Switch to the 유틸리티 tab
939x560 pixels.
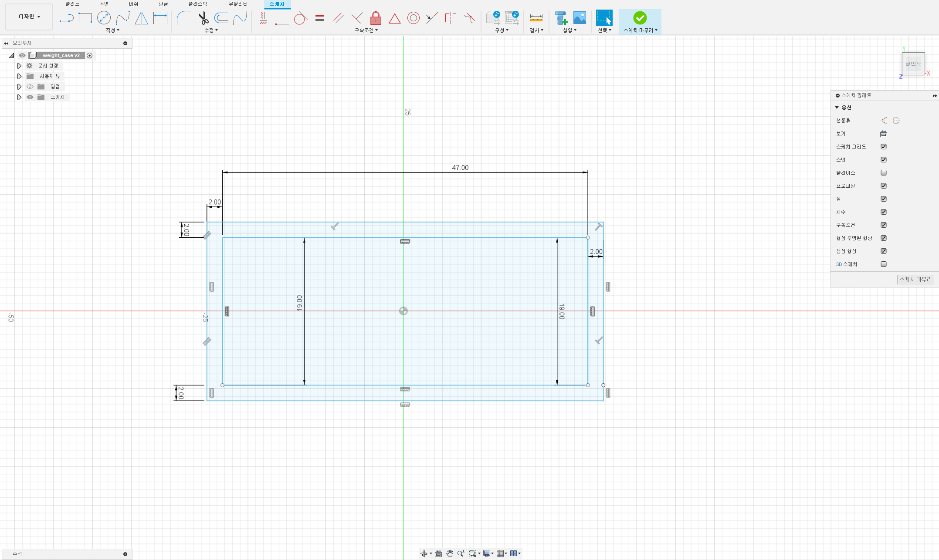[x=238, y=4]
